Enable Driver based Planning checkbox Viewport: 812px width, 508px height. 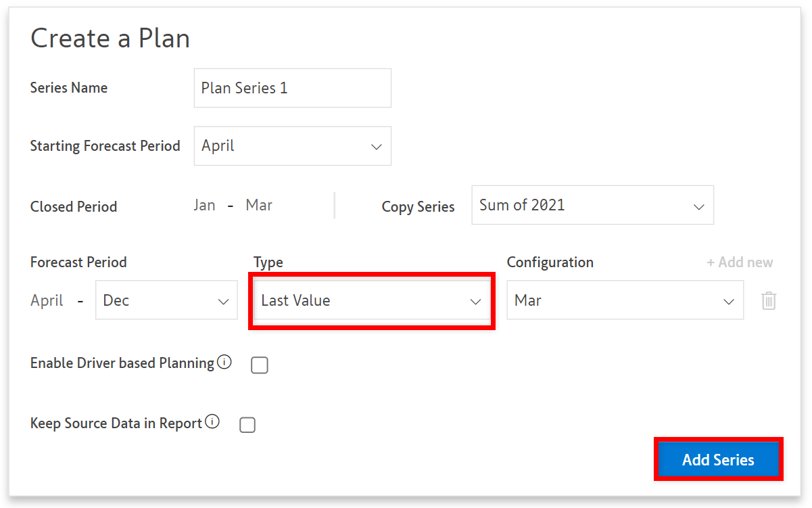pos(260,365)
